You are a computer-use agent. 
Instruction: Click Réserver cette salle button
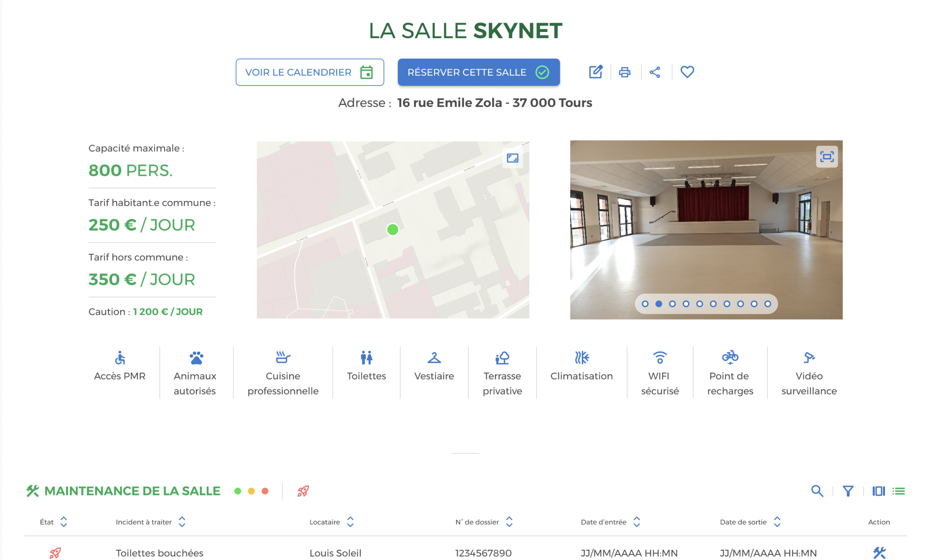coord(478,72)
